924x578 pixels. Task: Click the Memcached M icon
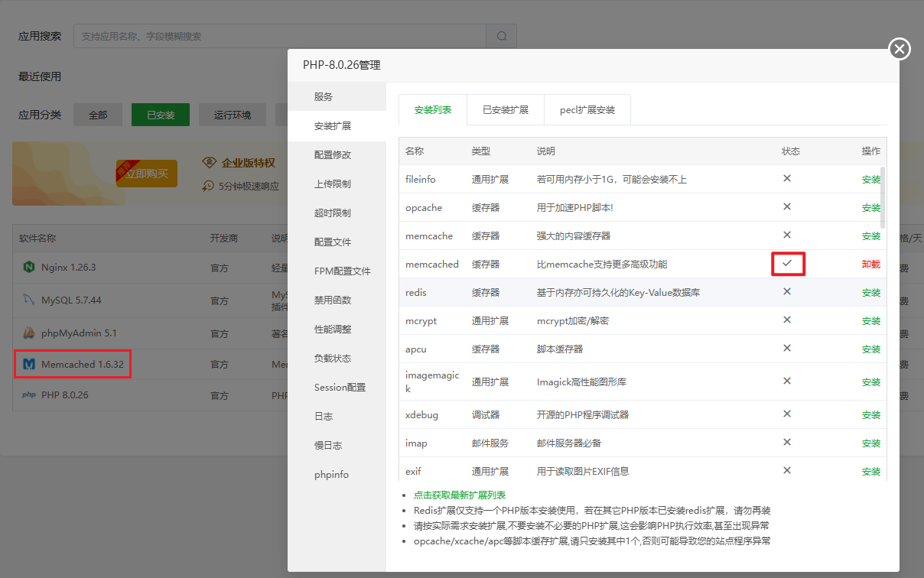point(29,365)
